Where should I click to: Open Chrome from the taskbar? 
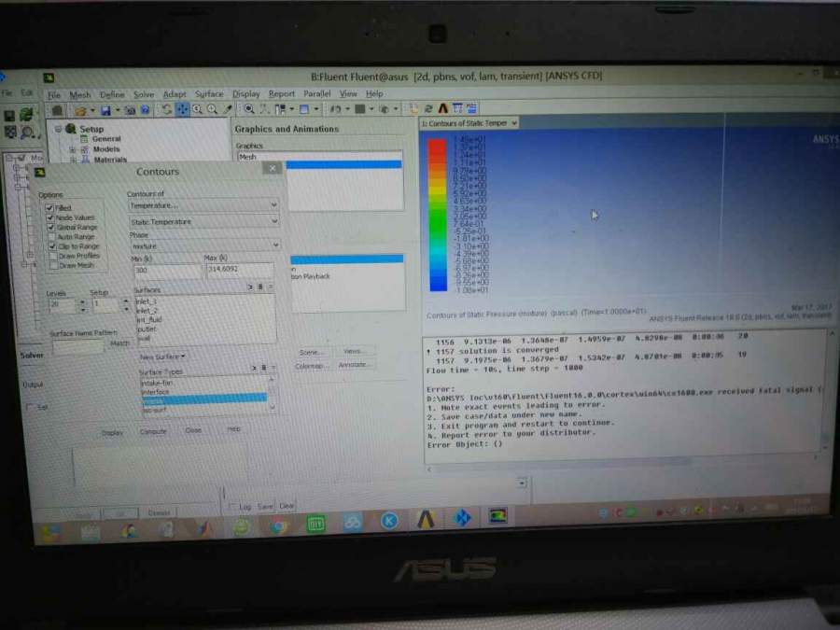pos(278,526)
